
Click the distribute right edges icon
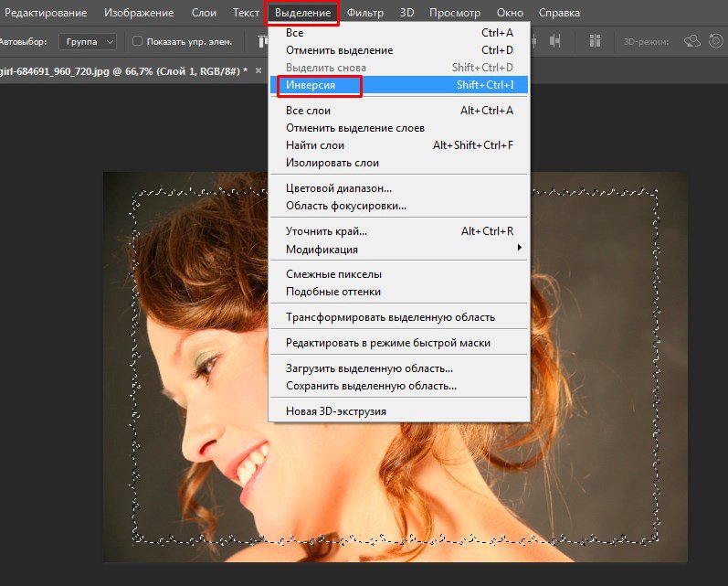[556, 41]
